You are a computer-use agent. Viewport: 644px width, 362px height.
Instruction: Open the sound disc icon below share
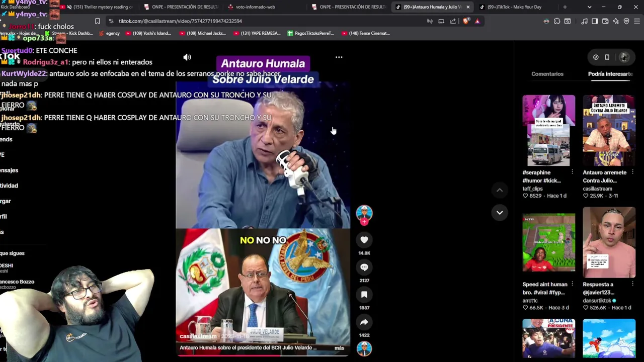pyautogui.click(x=364, y=348)
